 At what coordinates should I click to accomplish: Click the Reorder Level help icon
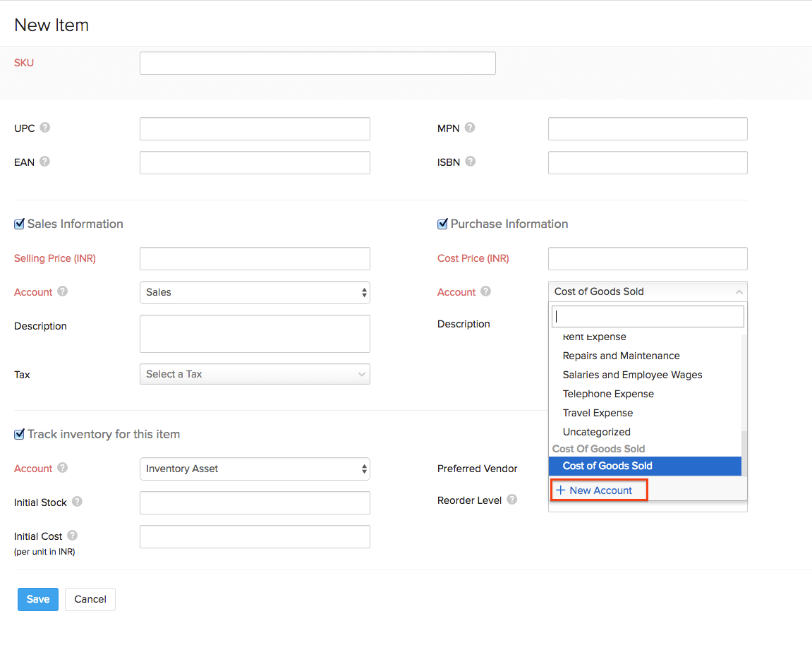coord(512,500)
